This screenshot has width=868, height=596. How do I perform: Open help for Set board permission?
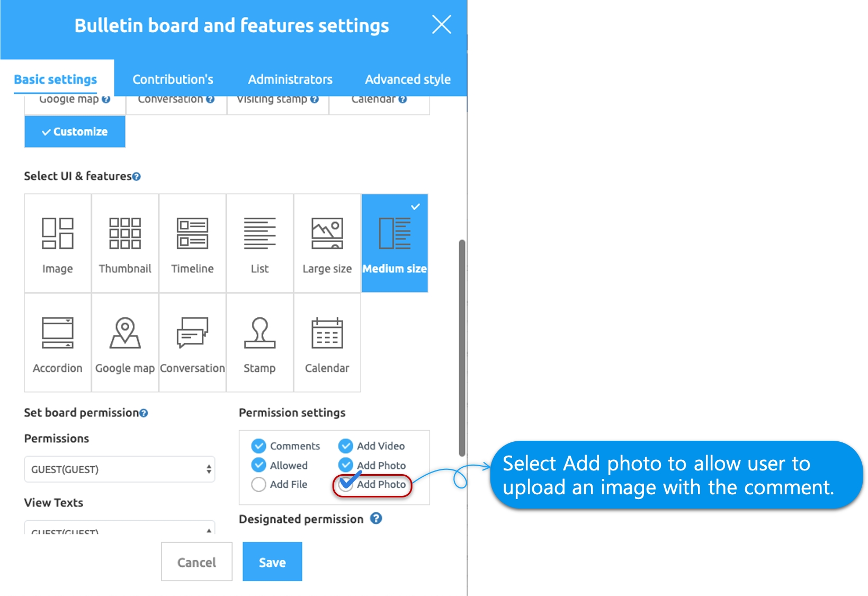(x=144, y=413)
